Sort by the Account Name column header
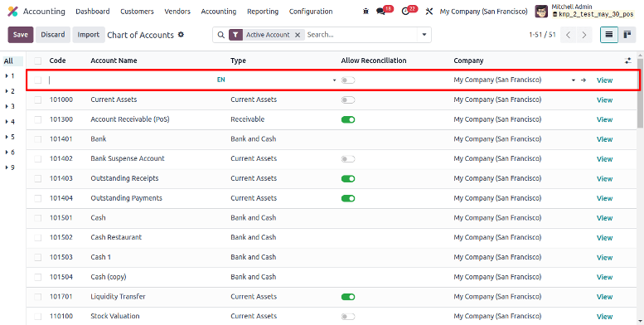The width and height of the screenshot is (644, 325). point(114,61)
